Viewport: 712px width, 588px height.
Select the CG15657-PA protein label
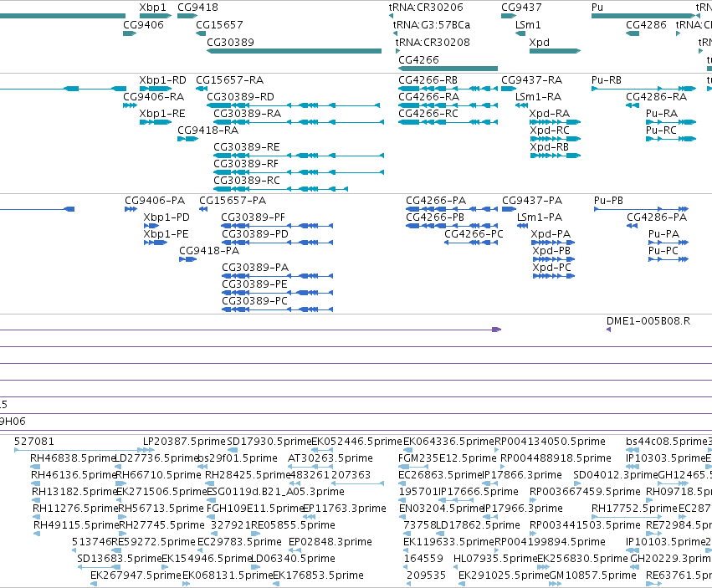[233, 201]
